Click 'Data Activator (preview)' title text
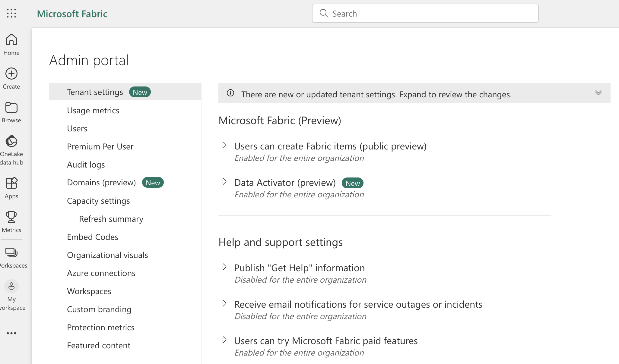Image resolution: width=619 pixels, height=364 pixels. tap(285, 183)
